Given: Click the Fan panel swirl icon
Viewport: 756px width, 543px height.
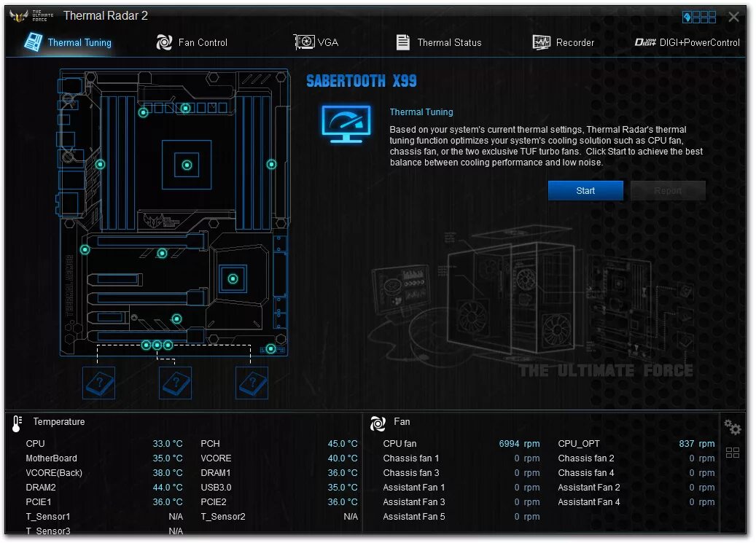Looking at the screenshot, I should click(378, 424).
